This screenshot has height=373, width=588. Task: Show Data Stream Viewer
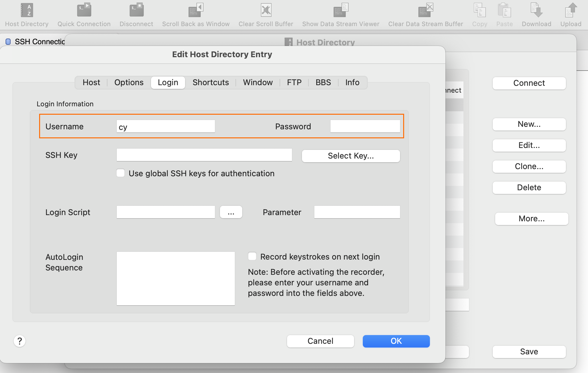coord(341,10)
